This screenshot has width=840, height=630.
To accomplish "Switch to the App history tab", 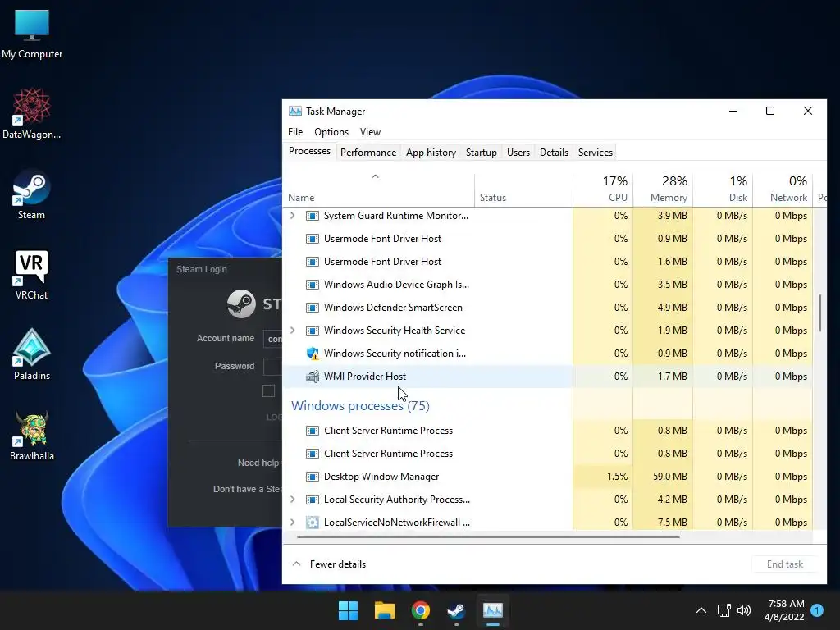I will (431, 153).
